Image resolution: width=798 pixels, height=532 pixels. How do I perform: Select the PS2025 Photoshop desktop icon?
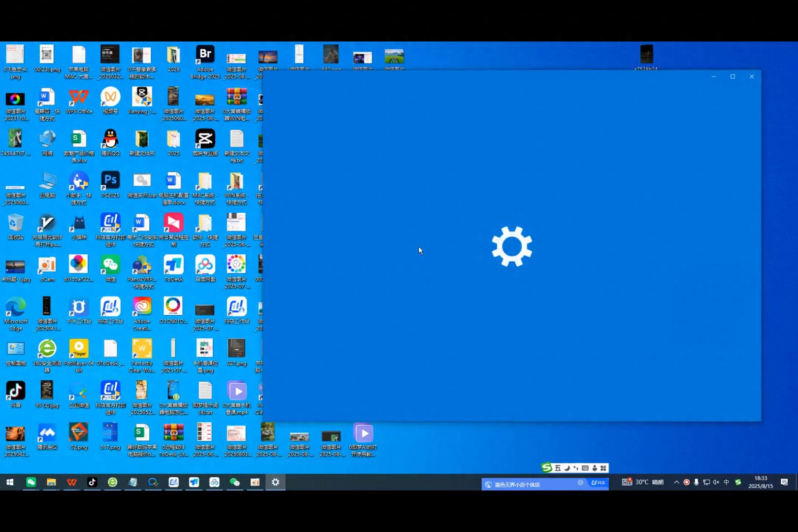pos(110,181)
